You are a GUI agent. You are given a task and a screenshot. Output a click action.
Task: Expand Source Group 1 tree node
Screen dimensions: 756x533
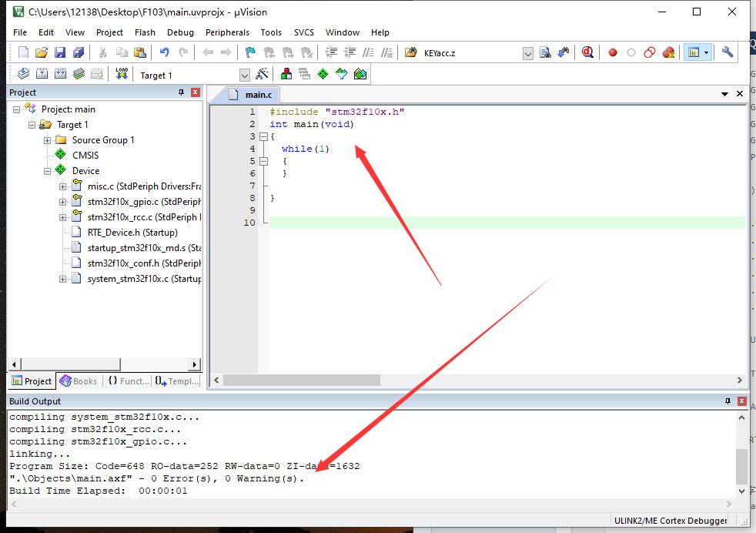47,140
